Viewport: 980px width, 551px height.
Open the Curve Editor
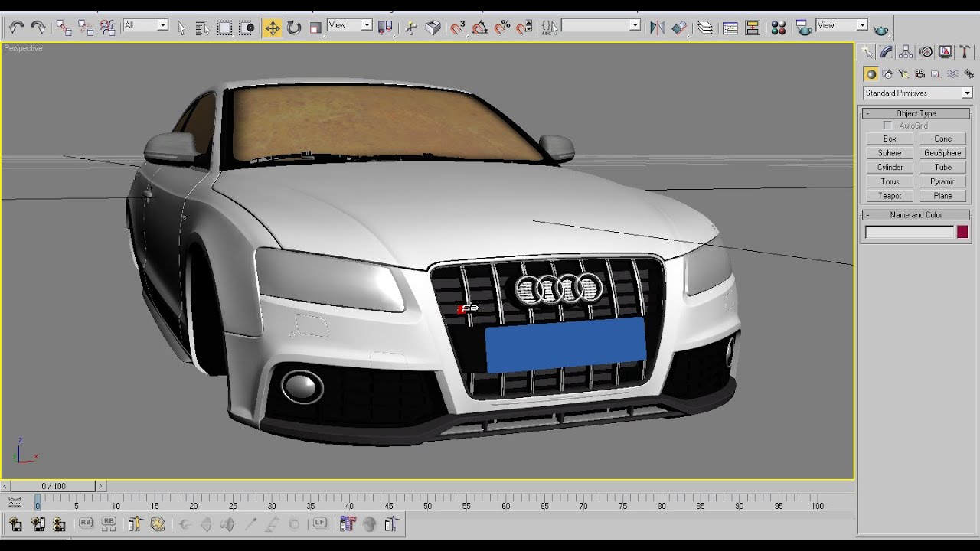[x=730, y=28]
